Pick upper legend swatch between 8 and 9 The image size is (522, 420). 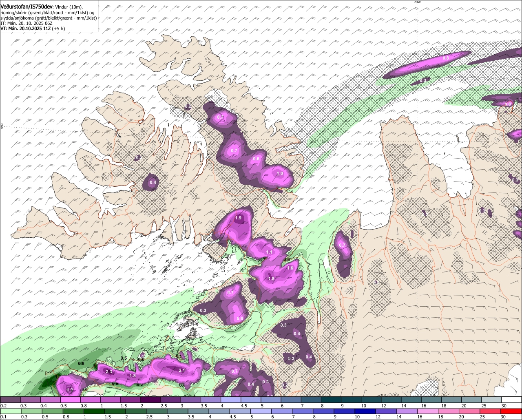pyautogui.click(x=331, y=400)
